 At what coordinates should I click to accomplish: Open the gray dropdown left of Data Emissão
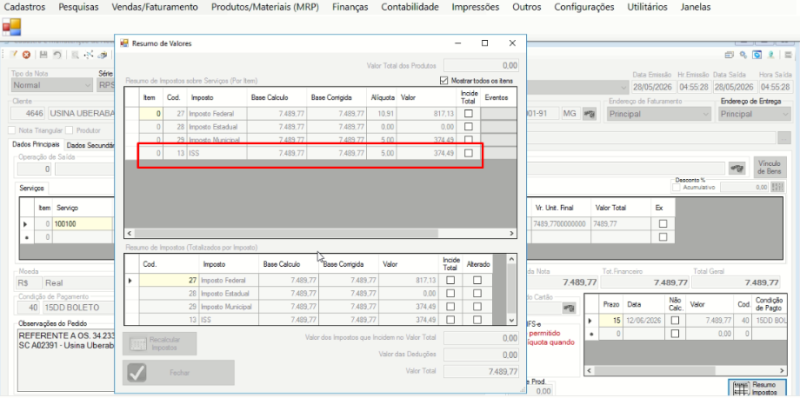coord(578,87)
